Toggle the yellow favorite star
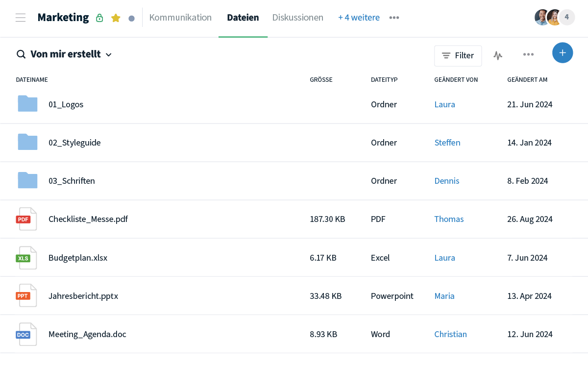The width and height of the screenshot is (588, 392). [116, 18]
